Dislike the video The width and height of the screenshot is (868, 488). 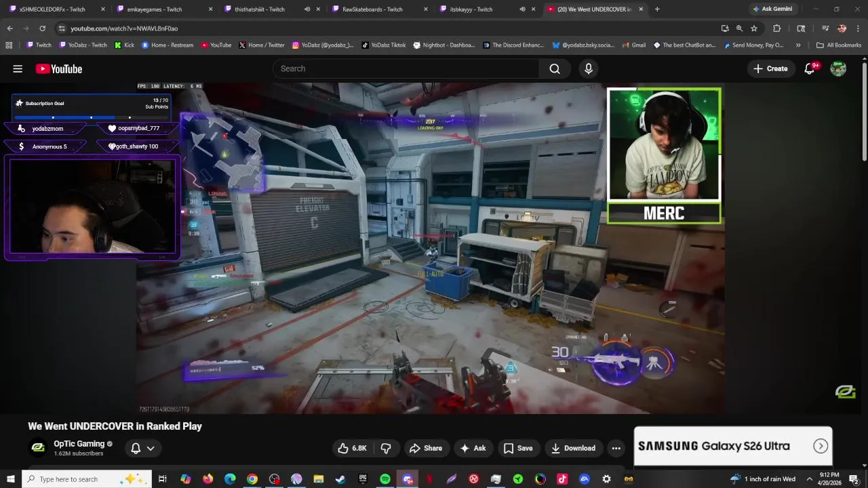pos(386,448)
